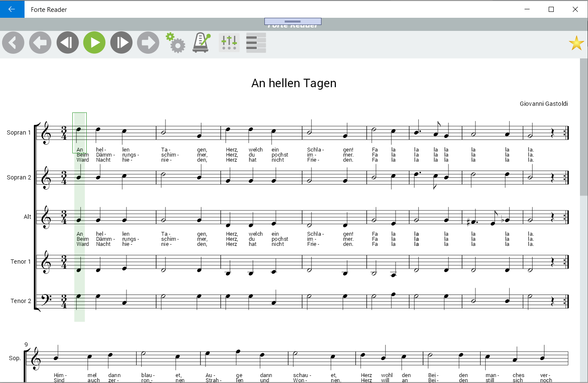Click the pull-down handle above the toolbar
The image size is (588, 383).
293,21
